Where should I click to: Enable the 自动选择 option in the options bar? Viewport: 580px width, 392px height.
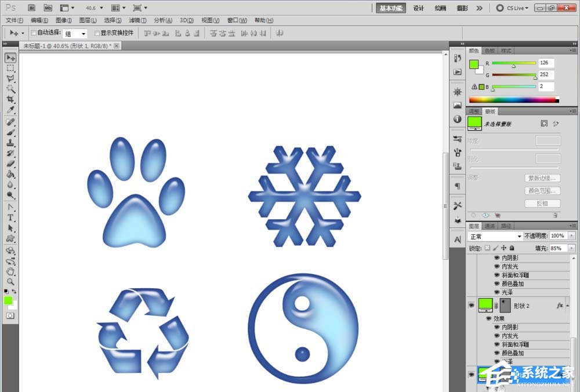point(33,33)
